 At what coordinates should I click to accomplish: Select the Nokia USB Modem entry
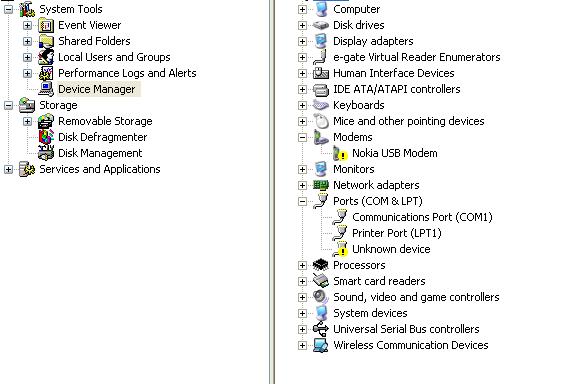(x=395, y=153)
